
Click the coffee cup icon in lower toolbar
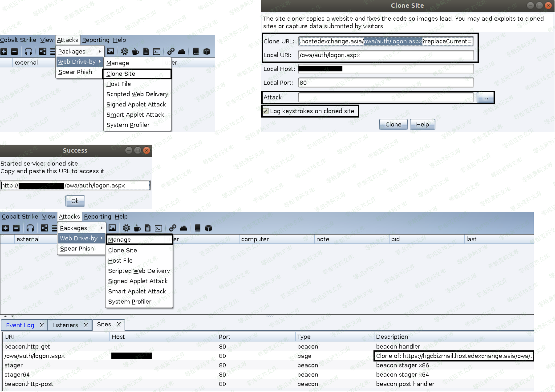click(x=137, y=228)
